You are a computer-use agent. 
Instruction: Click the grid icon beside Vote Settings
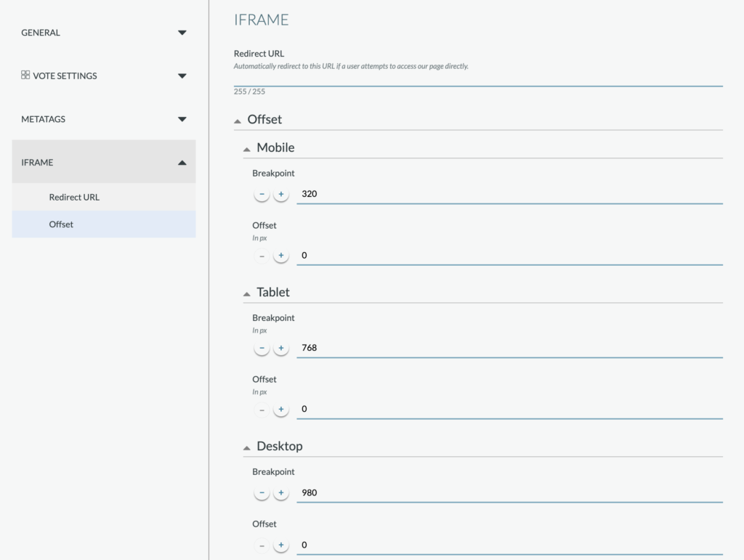(25, 75)
